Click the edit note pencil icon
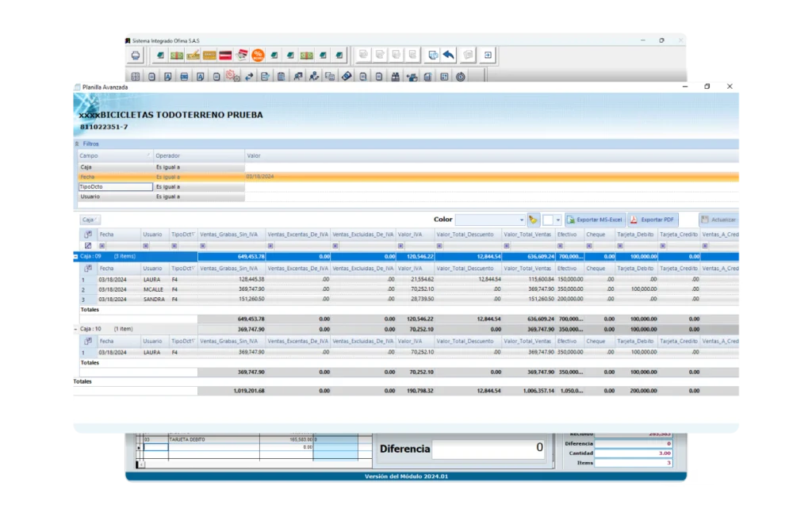 (265, 77)
